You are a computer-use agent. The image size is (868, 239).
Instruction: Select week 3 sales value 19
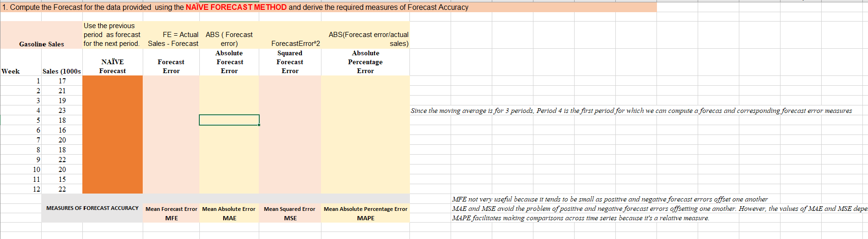62,101
